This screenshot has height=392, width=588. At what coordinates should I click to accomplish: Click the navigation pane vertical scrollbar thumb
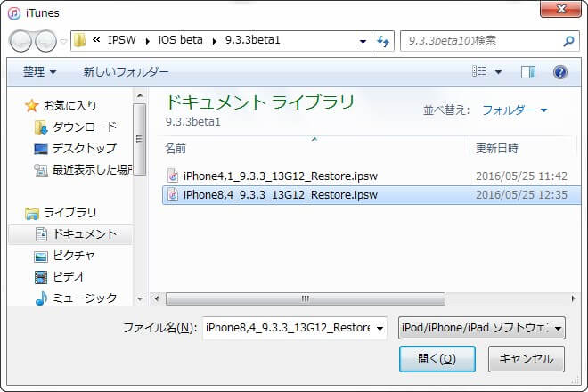pos(140,139)
